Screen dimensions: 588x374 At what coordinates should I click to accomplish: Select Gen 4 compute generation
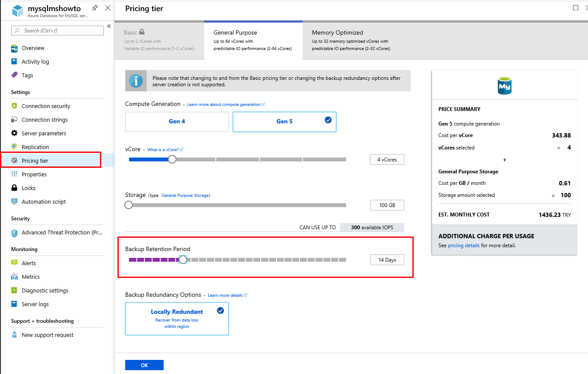click(x=177, y=122)
